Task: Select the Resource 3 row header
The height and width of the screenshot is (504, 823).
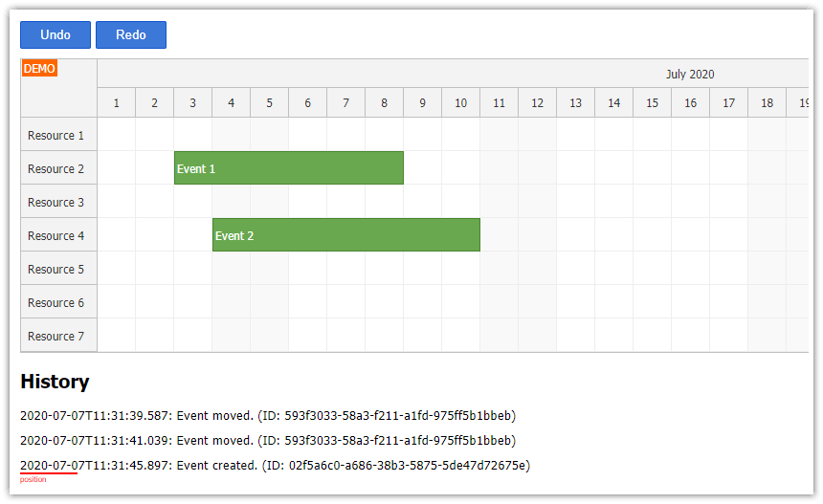Action: [x=56, y=202]
